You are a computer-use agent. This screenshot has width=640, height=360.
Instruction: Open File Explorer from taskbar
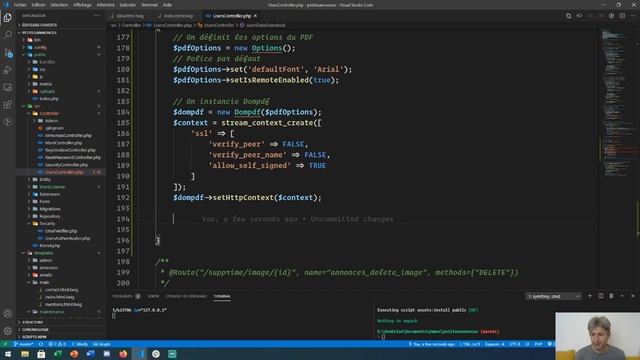click(25, 354)
